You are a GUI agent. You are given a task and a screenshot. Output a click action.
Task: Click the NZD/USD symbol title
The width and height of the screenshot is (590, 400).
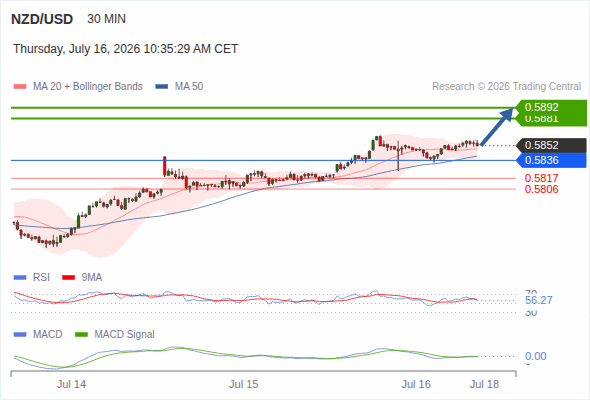tap(42, 19)
